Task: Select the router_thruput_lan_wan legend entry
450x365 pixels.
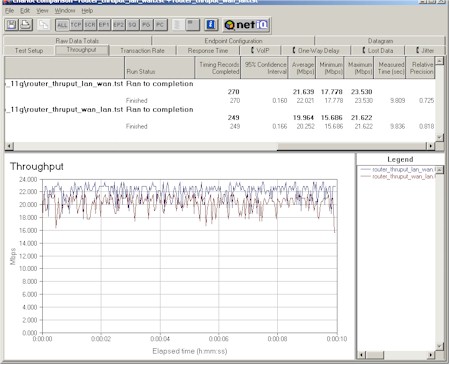Action: (398, 170)
